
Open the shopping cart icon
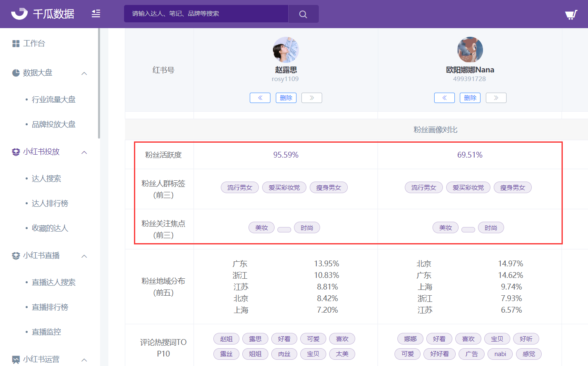pos(571,15)
